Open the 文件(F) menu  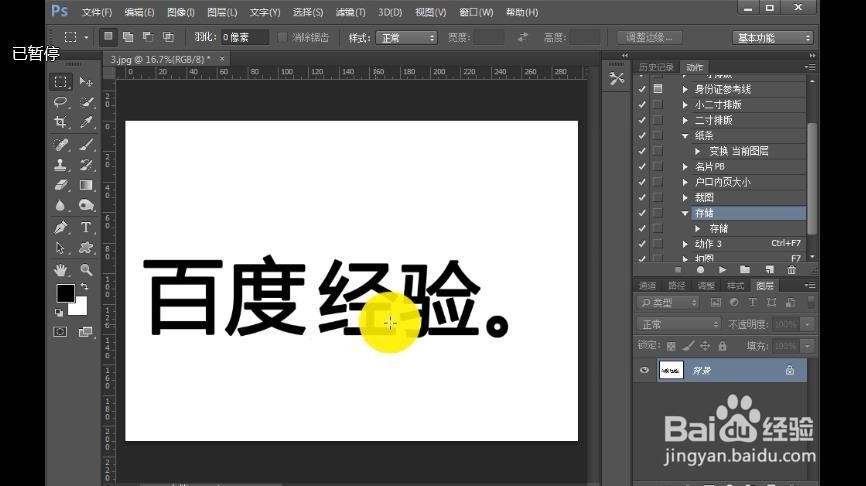(x=97, y=12)
